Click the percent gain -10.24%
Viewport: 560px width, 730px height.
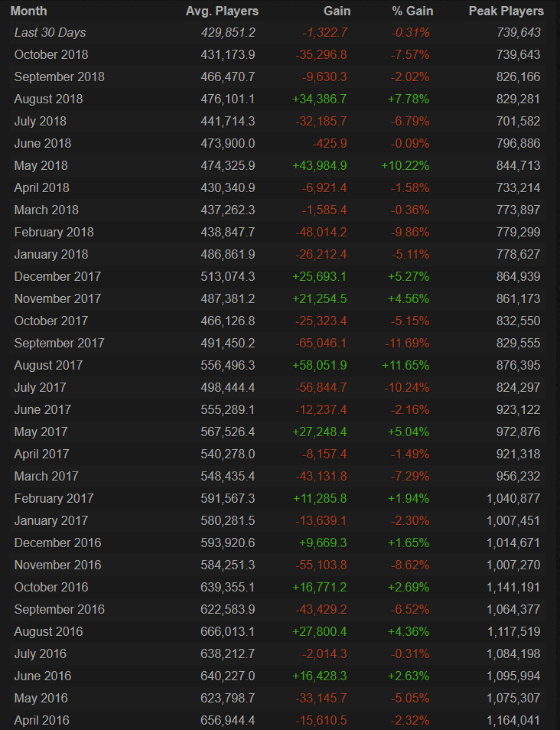point(407,387)
